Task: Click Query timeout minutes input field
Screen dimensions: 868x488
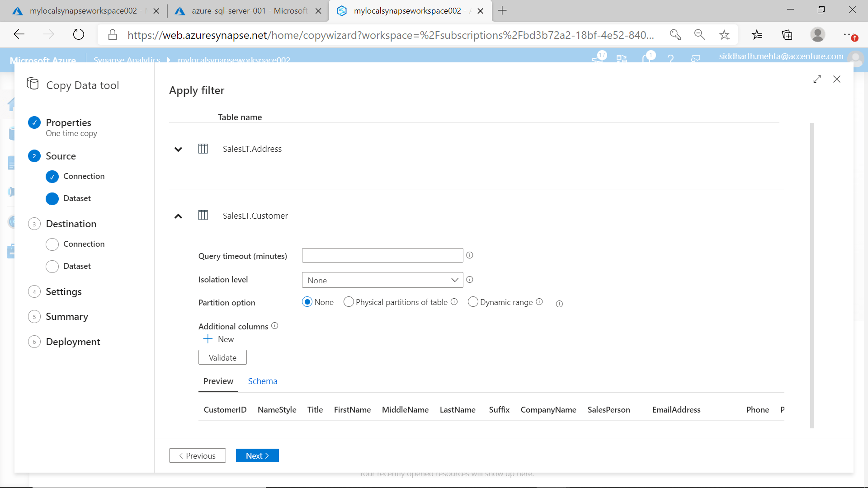Action: coord(382,255)
